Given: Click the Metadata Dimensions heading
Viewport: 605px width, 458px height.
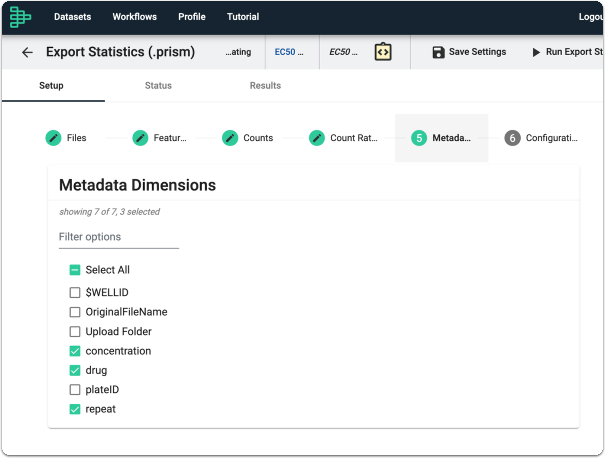Looking at the screenshot, I should point(137,185).
